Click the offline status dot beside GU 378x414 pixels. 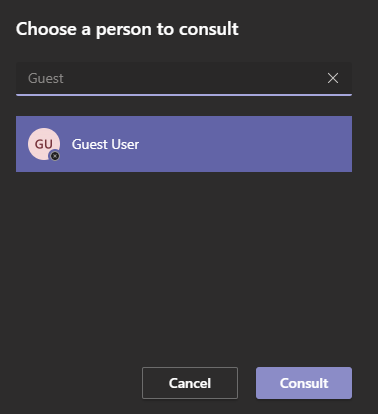coord(55,156)
